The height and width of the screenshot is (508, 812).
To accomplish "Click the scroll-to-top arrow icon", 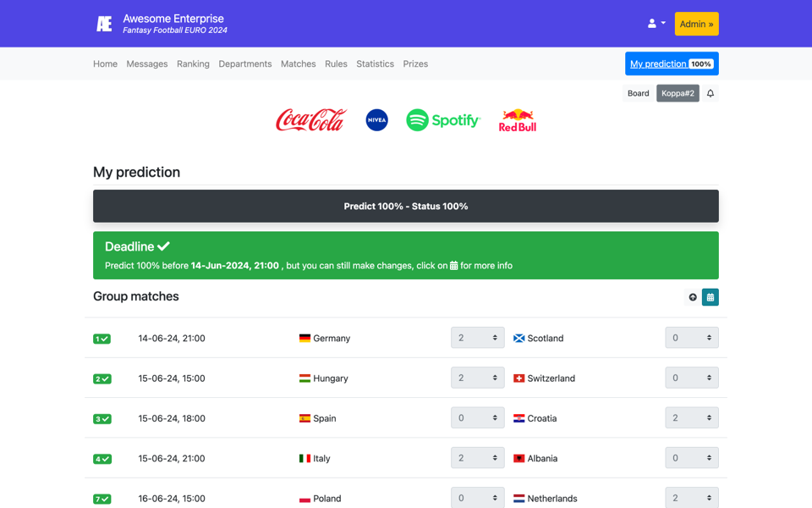I will [x=693, y=297].
